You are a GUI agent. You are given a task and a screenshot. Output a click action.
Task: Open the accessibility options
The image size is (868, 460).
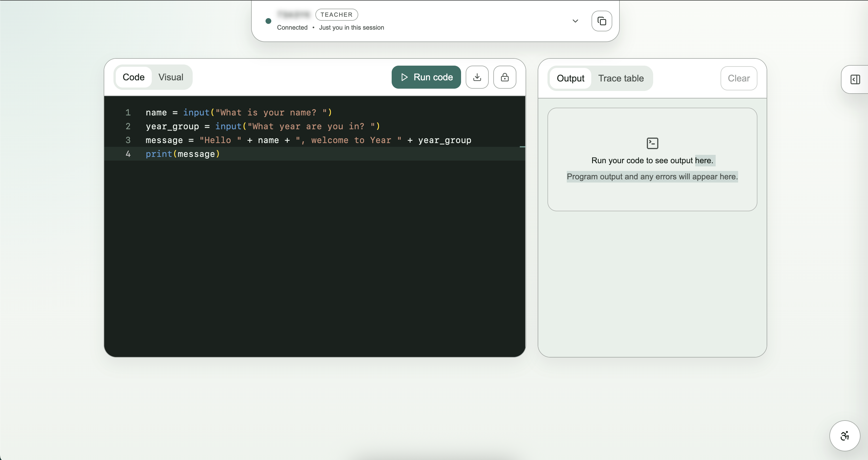click(844, 436)
